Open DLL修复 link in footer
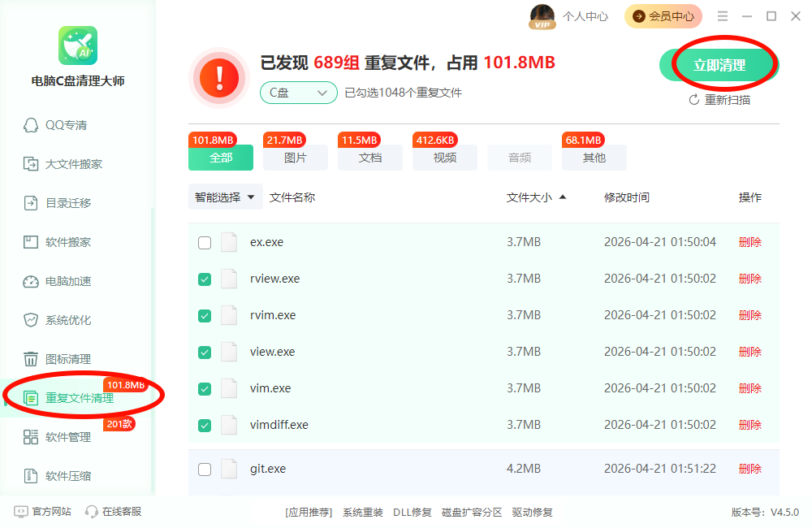The height and width of the screenshot is (528, 812). pyautogui.click(x=412, y=513)
